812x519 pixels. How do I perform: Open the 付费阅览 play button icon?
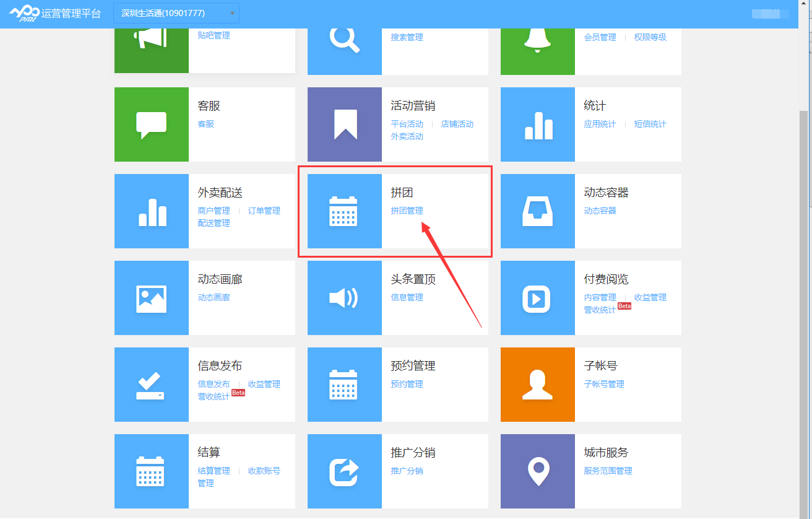538,298
